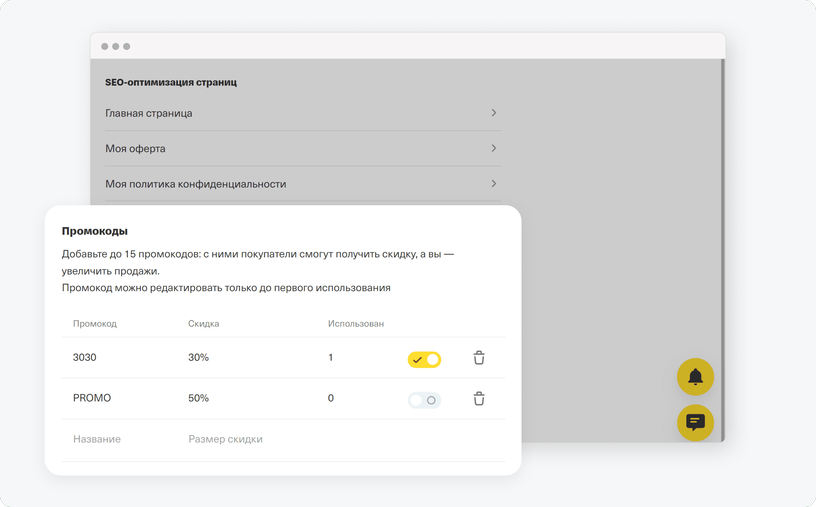
Task: Click the Использован column header
Action: coord(356,324)
